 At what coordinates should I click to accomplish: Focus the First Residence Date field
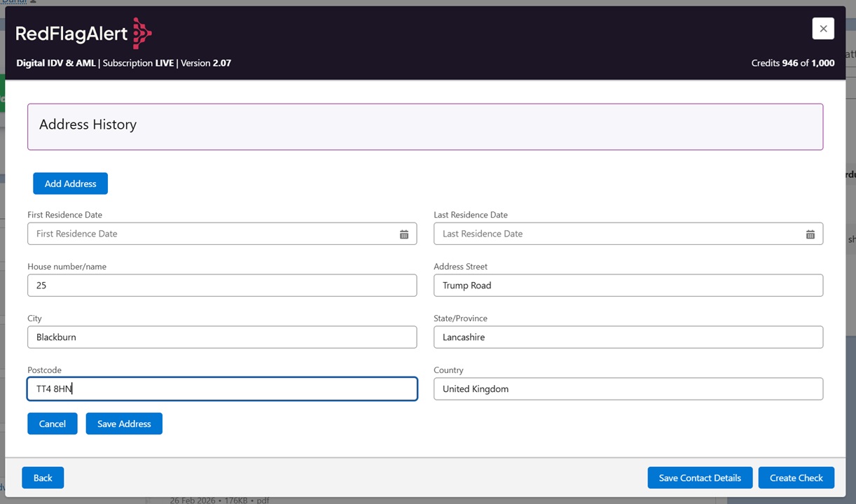pyautogui.click(x=222, y=234)
